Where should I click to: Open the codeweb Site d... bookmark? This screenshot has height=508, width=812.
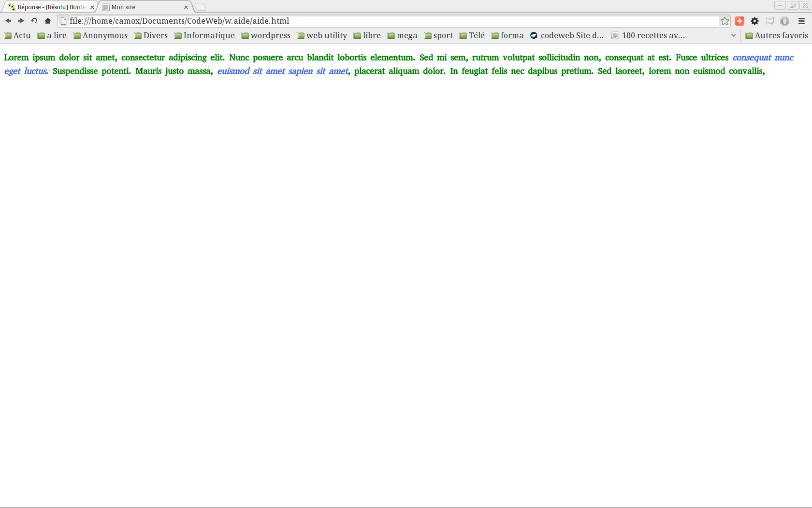[567, 35]
